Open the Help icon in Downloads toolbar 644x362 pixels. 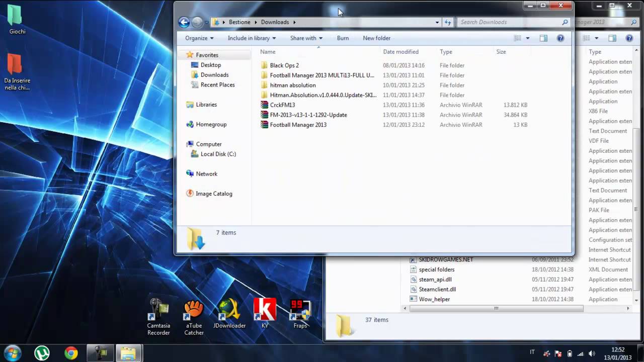560,38
